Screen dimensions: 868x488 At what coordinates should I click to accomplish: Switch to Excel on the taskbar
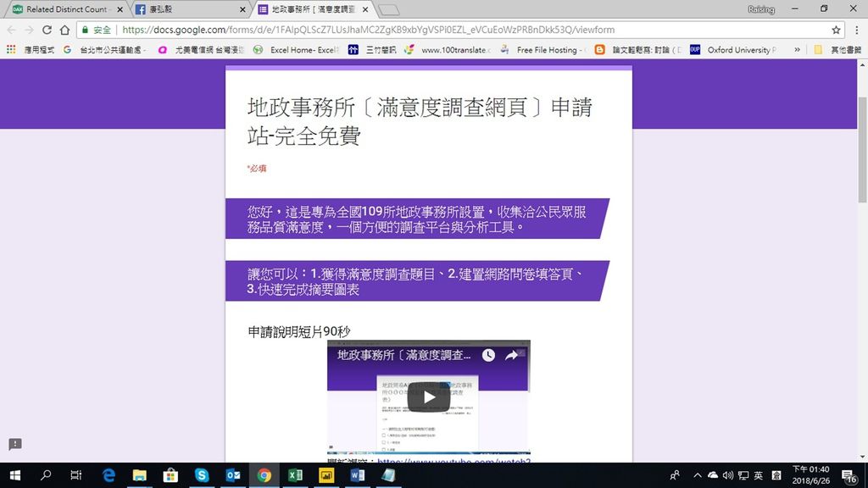pos(295,475)
